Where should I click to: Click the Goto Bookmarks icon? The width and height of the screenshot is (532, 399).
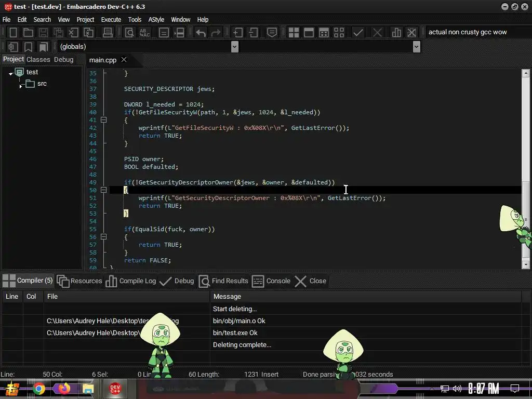pyautogui.click(x=44, y=46)
